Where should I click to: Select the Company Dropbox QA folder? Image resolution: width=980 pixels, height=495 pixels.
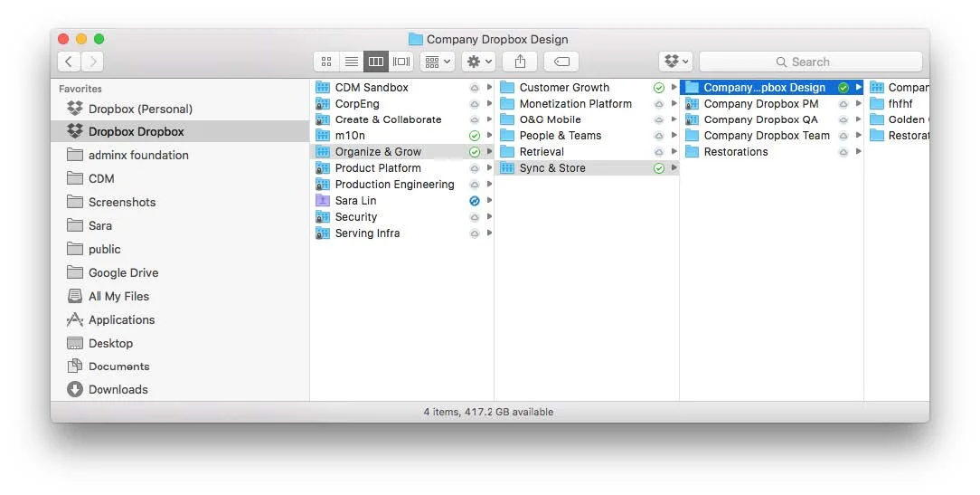coord(772,119)
